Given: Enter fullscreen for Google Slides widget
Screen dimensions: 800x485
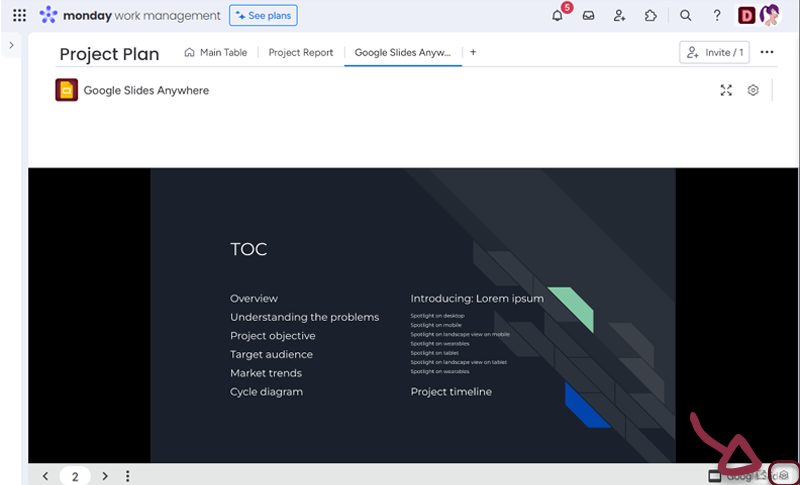Looking at the screenshot, I should [726, 90].
